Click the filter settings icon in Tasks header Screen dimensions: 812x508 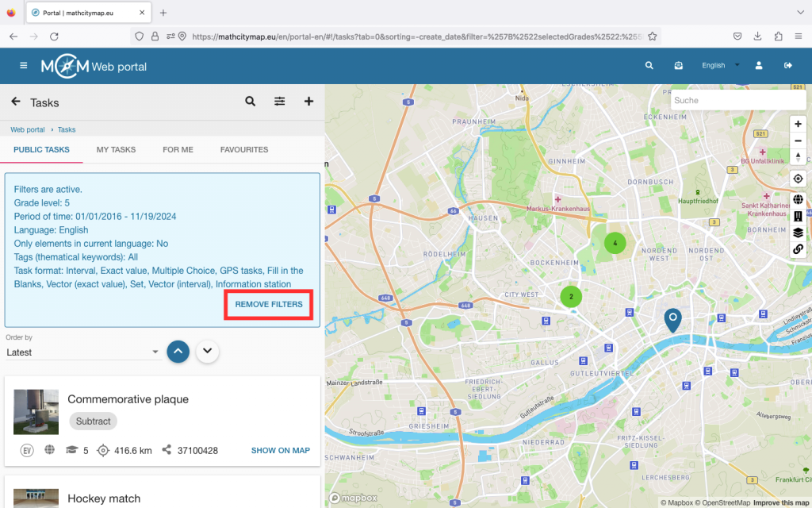(x=280, y=102)
